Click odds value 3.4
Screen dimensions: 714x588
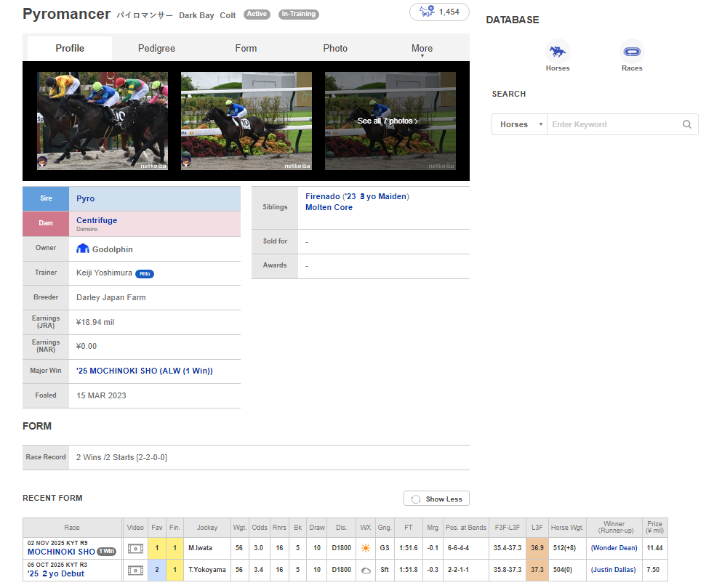click(x=258, y=570)
